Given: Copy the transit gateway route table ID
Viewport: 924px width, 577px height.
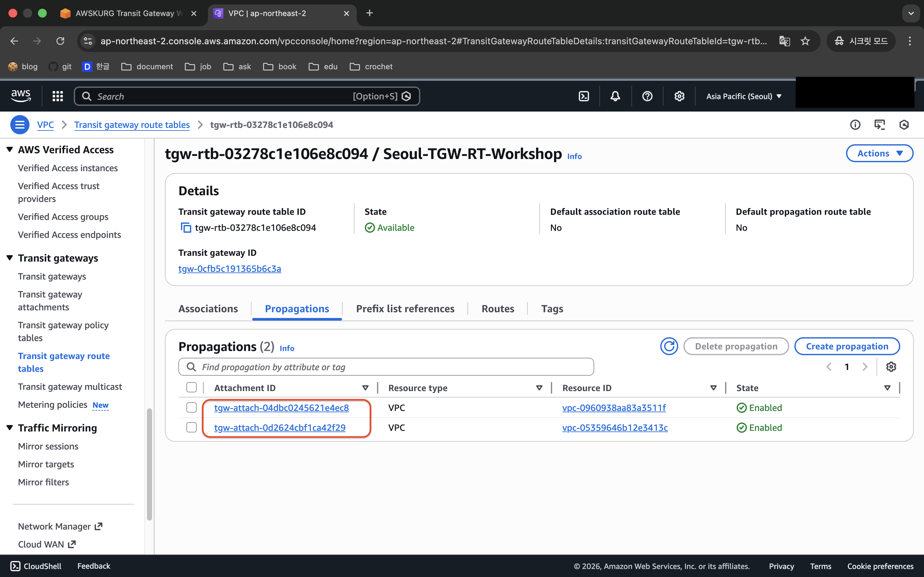Looking at the screenshot, I should tap(185, 228).
